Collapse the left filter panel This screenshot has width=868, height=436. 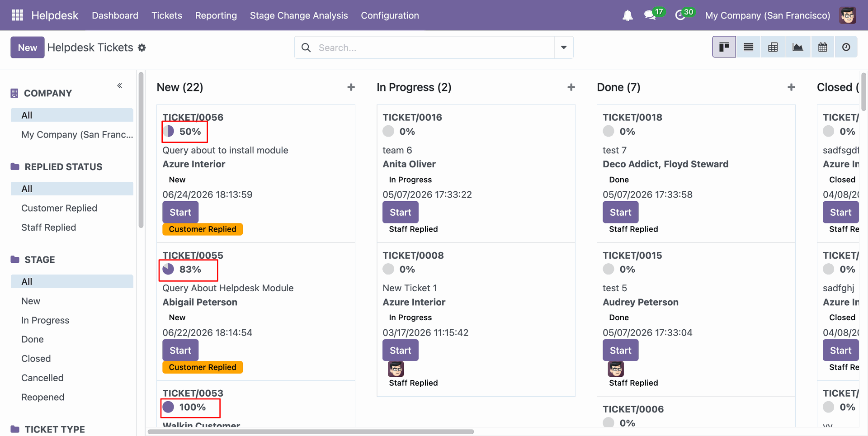click(120, 85)
